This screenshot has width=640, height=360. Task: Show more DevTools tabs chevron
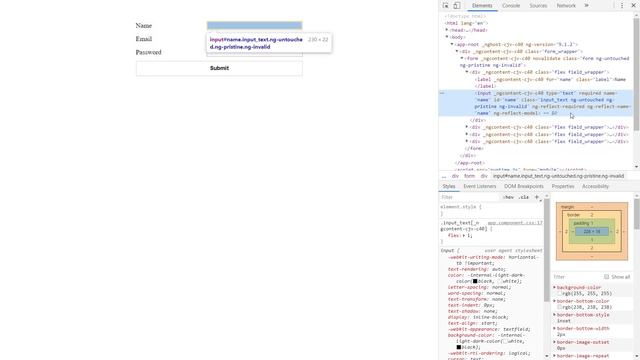pyautogui.click(x=587, y=6)
